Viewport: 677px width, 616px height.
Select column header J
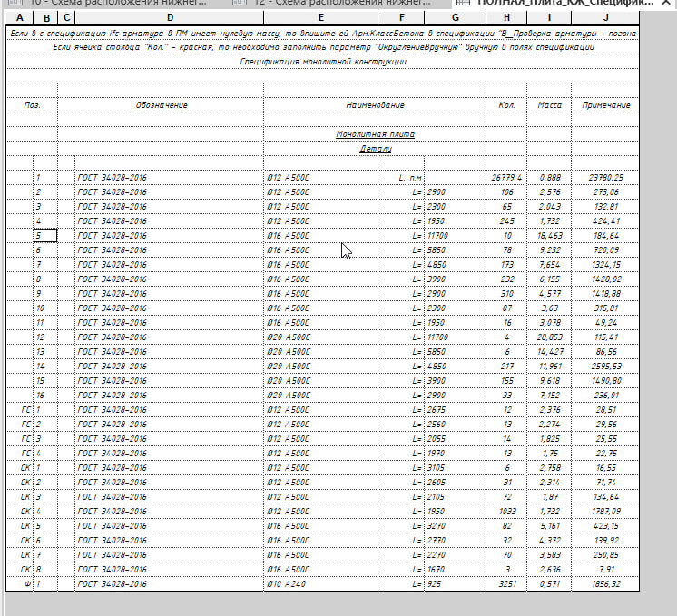click(x=605, y=18)
